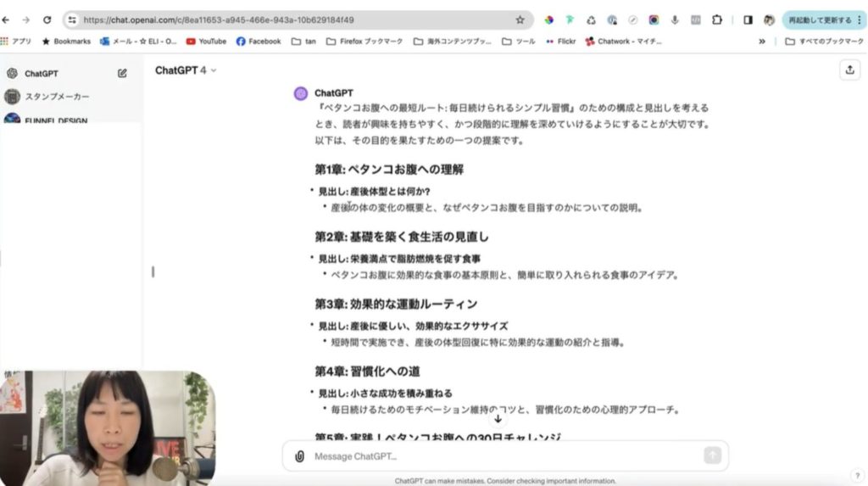The image size is (868, 486).
Task: Click the send message arrow button
Action: pyautogui.click(x=712, y=455)
